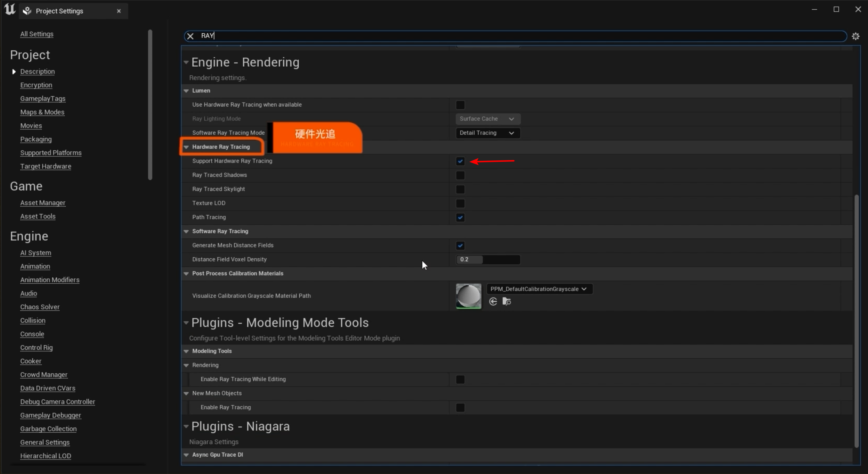Open the Packaging settings page
This screenshot has width=868, height=474.
pyautogui.click(x=36, y=139)
